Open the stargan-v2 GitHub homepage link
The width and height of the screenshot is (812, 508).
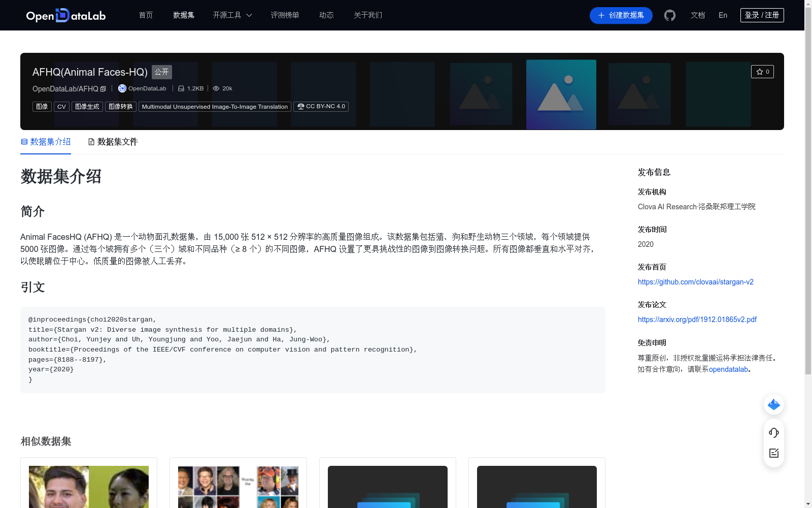[695, 282]
